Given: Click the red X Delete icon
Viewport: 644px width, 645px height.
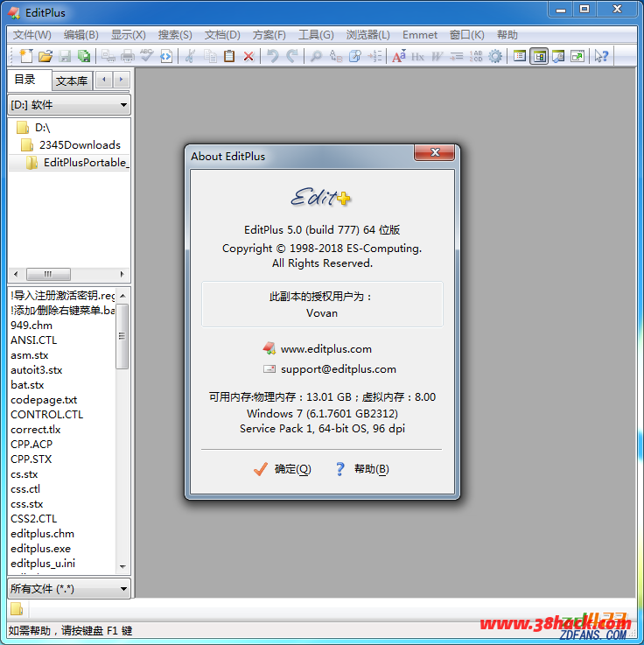Looking at the screenshot, I should (x=248, y=56).
